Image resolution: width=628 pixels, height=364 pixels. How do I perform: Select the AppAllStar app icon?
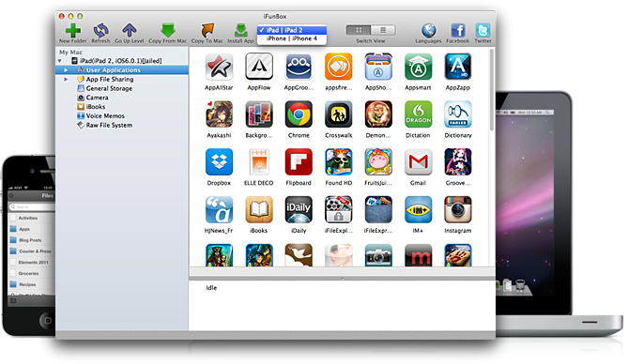click(x=219, y=67)
